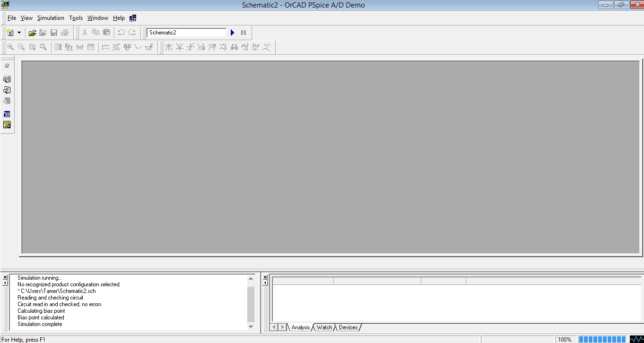The width and height of the screenshot is (644, 343).
Task: Click the Save floppy disk icon
Action: pyautogui.click(x=54, y=33)
